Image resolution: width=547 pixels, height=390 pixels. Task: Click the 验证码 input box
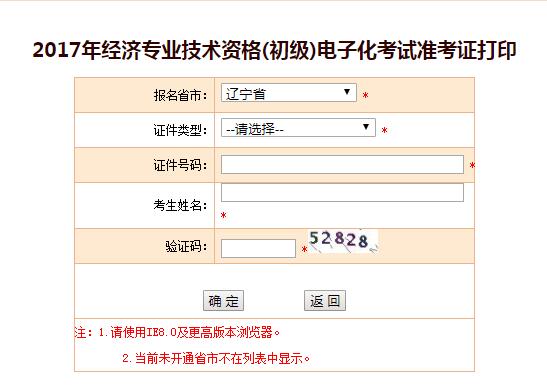click(x=258, y=248)
